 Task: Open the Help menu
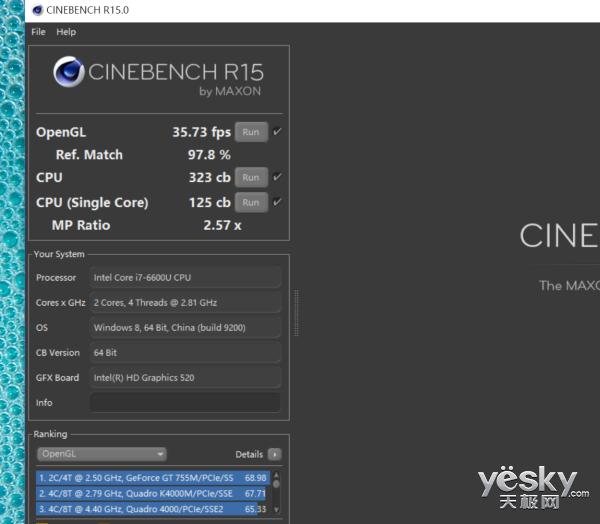pyautogui.click(x=66, y=32)
